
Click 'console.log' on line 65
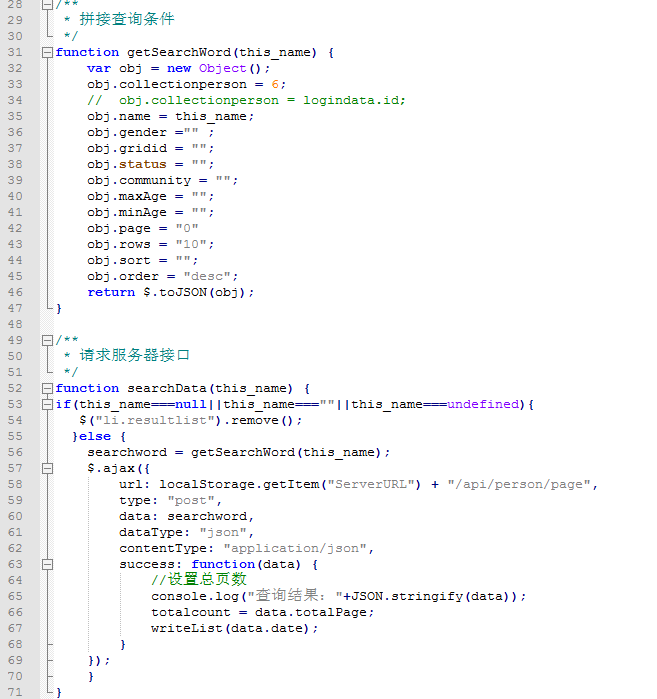pos(195,596)
